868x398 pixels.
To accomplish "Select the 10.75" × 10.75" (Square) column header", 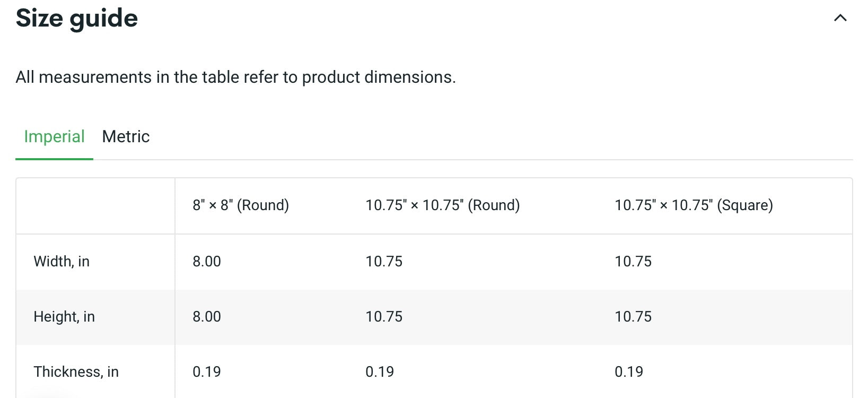I will pos(694,205).
